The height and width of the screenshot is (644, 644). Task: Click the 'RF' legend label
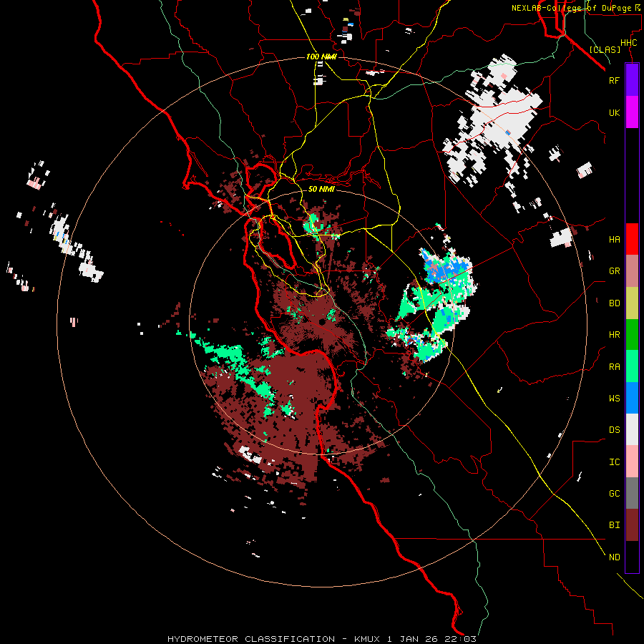[x=614, y=80]
